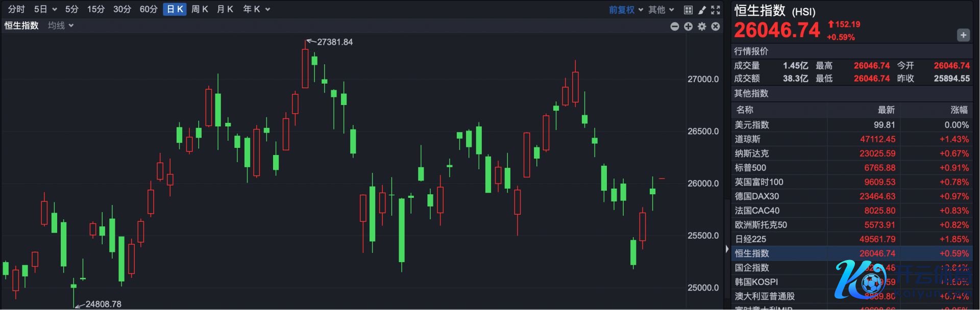This screenshot has width=980, height=310.
Task: Open the 均线 indicator dropdown
Action: click(61, 25)
